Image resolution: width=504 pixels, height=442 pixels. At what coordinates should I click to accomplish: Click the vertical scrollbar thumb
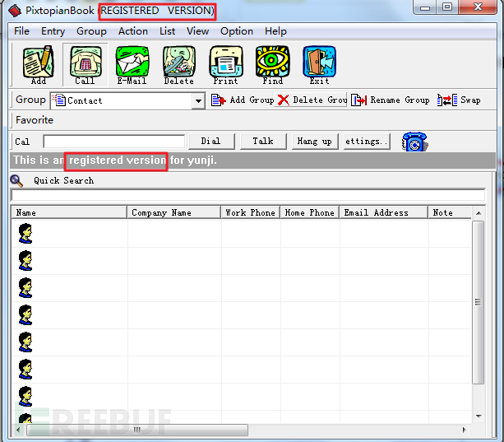[479, 302]
